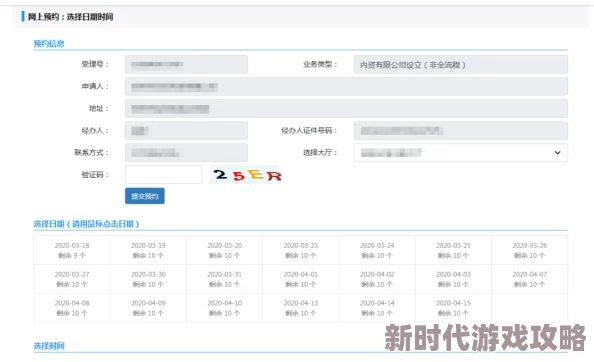Image resolution: width=594 pixels, height=362 pixels.
Task: Select date 2020-03-18
Action: 72,250
